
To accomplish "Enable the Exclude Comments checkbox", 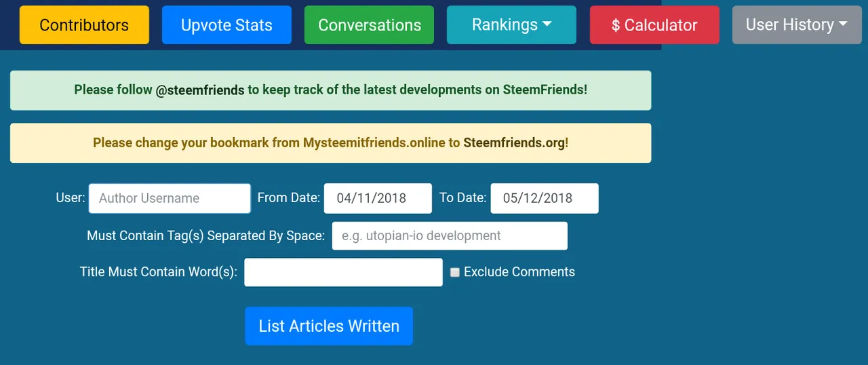I will pyautogui.click(x=455, y=272).
